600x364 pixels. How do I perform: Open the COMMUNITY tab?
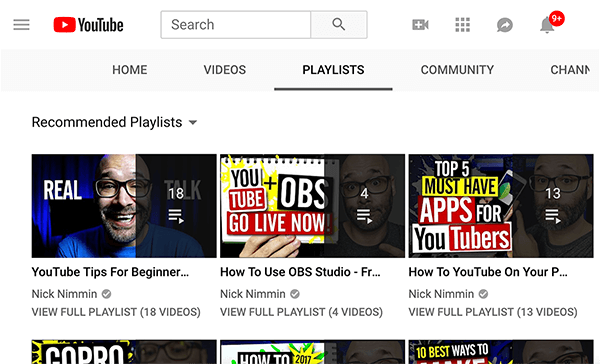457,70
